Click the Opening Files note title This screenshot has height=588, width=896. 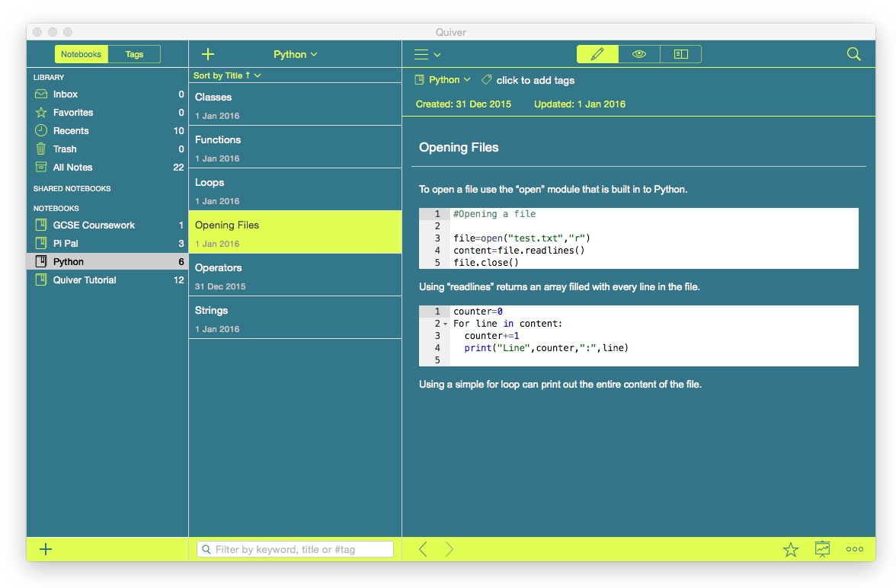[x=459, y=148]
